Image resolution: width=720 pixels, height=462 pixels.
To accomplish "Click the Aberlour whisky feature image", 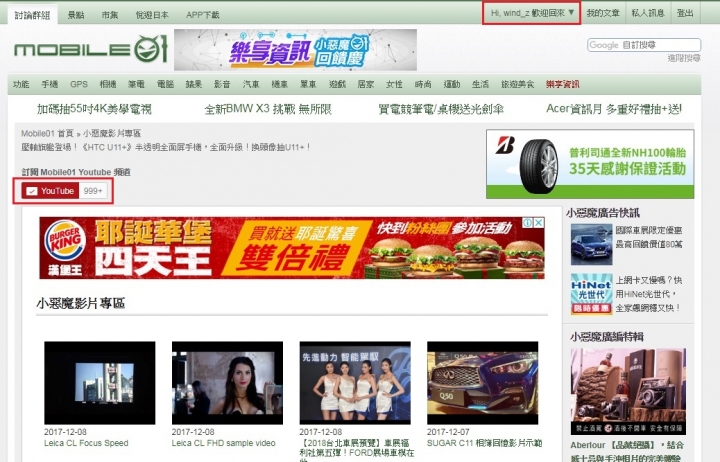I will pyautogui.click(x=628, y=391).
